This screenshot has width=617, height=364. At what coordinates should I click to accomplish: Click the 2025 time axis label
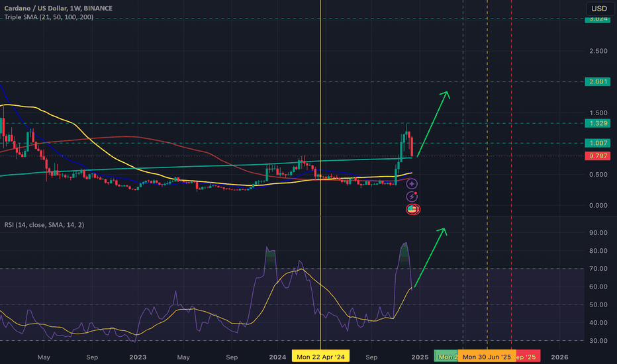coord(420,357)
